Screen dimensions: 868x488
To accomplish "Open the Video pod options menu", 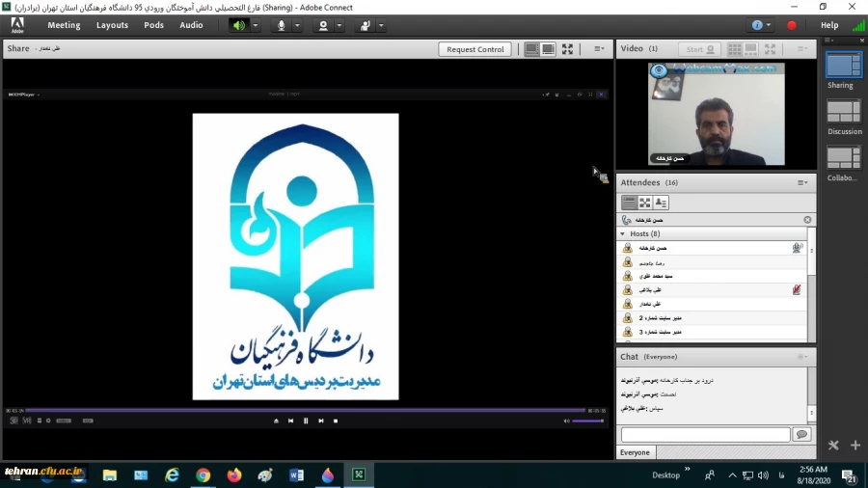I will point(802,48).
